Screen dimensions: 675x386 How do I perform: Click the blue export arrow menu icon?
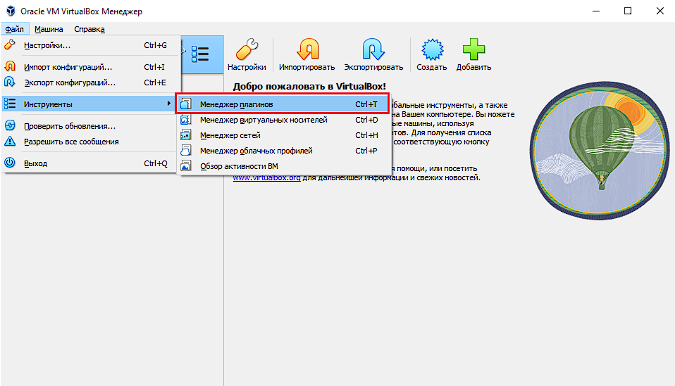(x=9, y=82)
